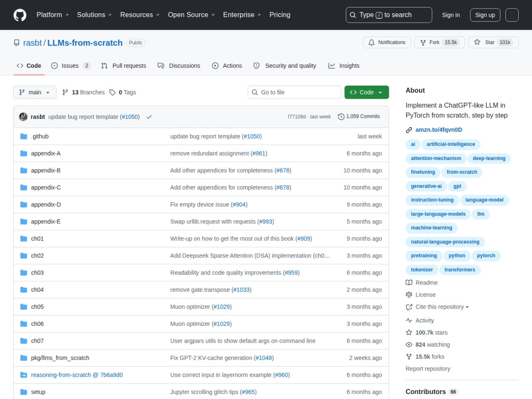Expand the Open Source menu

coord(191,15)
